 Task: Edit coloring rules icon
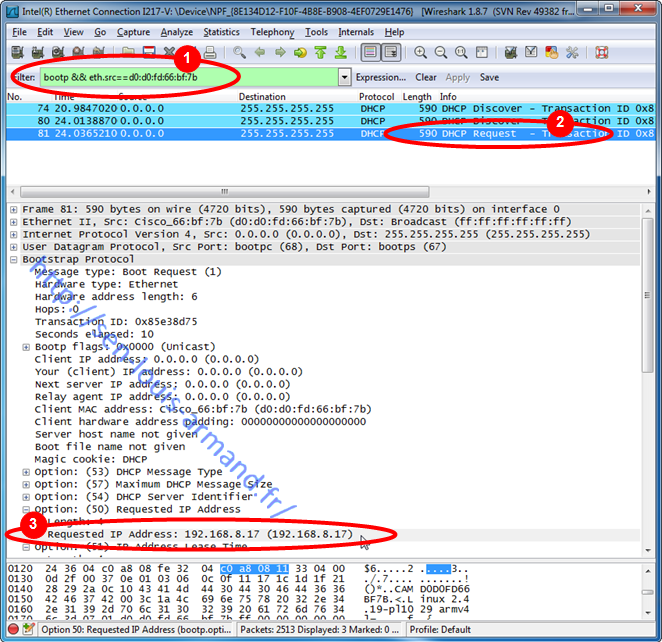[x=551, y=52]
